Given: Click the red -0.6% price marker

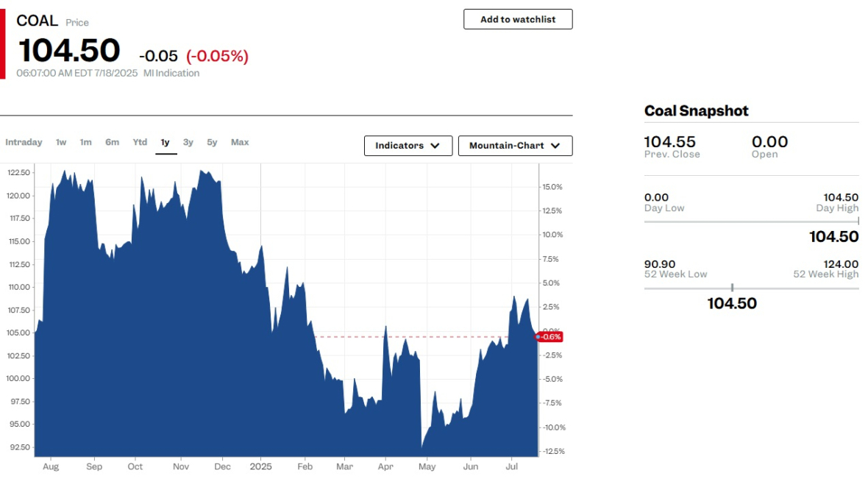Looking at the screenshot, I should click(x=549, y=337).
